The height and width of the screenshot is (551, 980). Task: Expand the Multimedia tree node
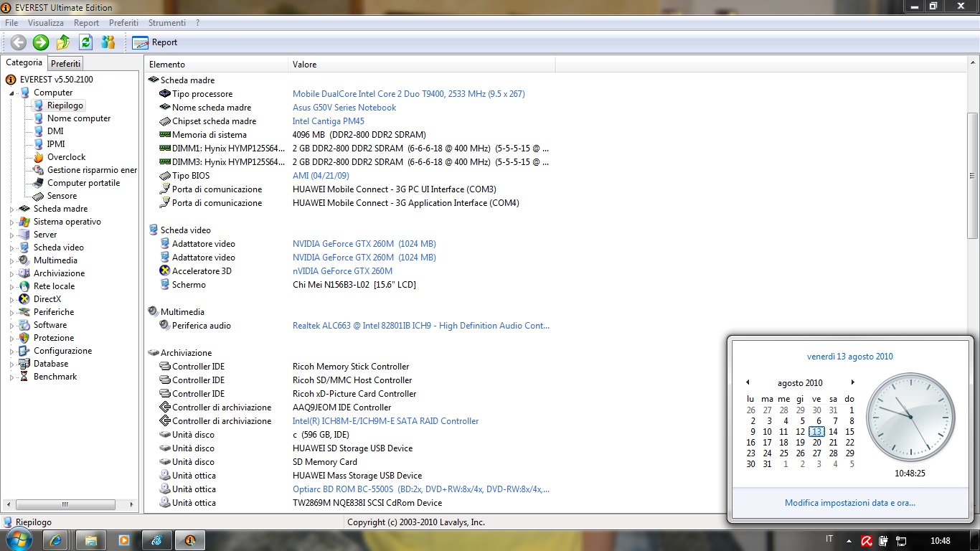tap(12, 261)
